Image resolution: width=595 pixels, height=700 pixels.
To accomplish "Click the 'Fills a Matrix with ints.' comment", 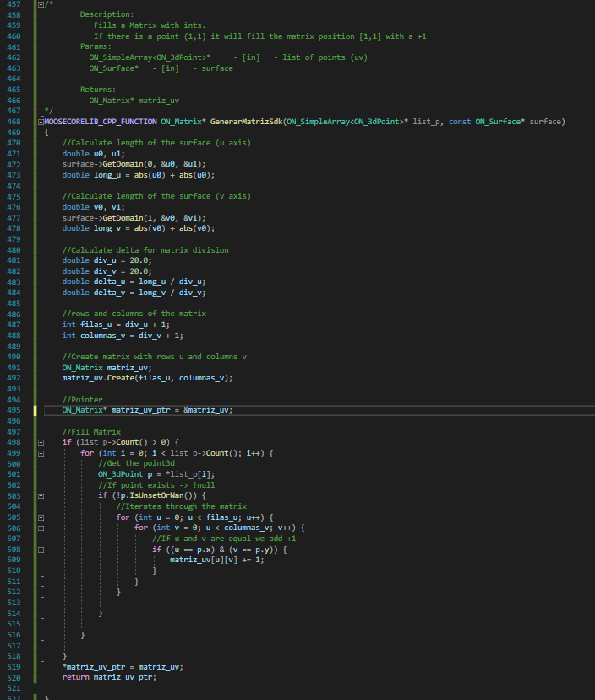I will click(150, 25).
